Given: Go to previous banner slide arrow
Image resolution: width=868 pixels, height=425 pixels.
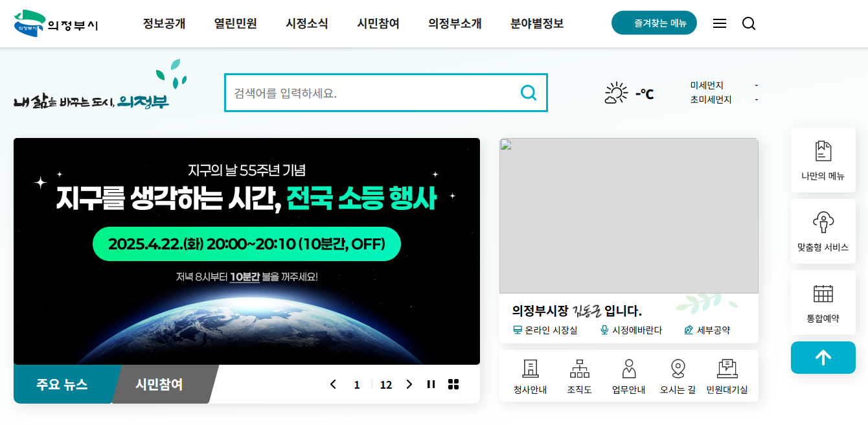Looking at the screenshot, I should 333,384.
